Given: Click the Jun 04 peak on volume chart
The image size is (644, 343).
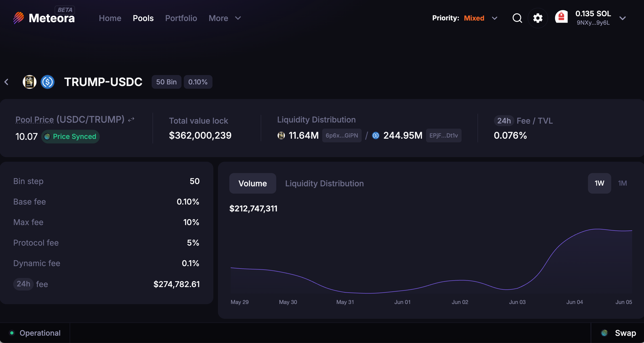Looking at the screenshot, I should click(597, 229).
